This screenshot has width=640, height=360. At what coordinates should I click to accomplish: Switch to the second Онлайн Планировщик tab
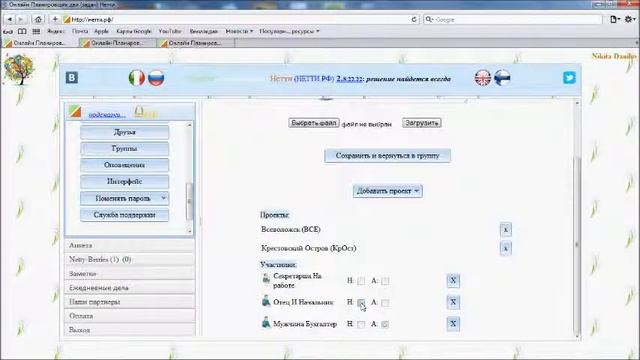click(x=118, y=43)
